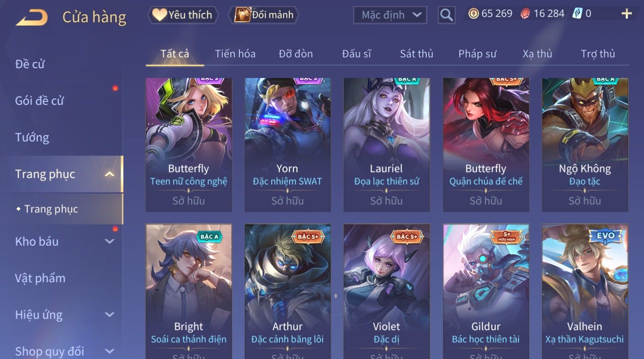Expand the Hiệu ứng sidebar section
The height and width of the screenshot is (359, 644).
(110, 315)
